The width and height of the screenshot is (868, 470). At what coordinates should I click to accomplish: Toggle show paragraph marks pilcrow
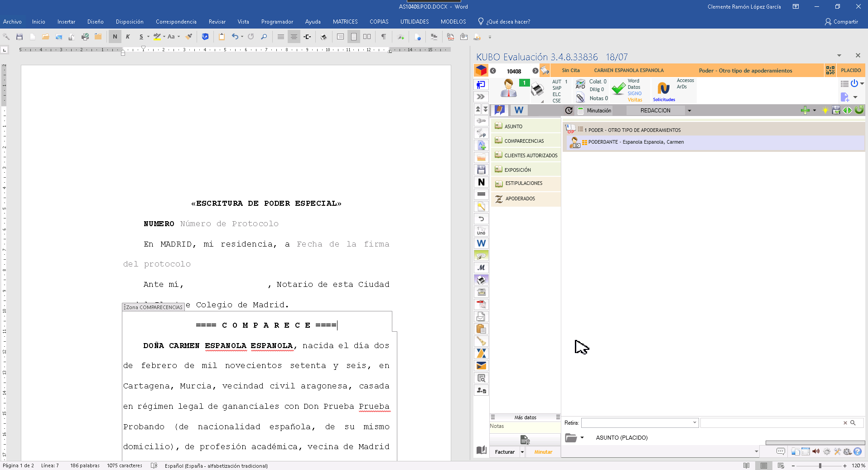click(384, 37)
